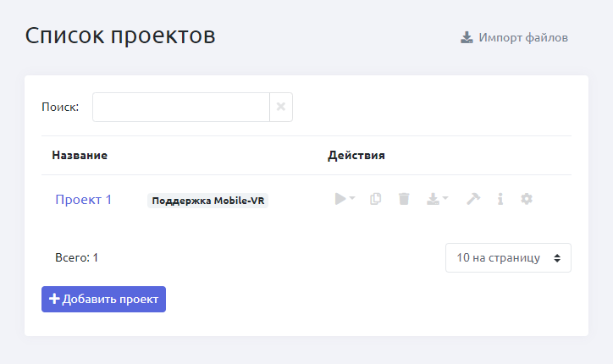Image resolution: width=613 pixels, height=364 pixels.
Task: Open the 10 на страницу dropdown
Action: [508, 258]
